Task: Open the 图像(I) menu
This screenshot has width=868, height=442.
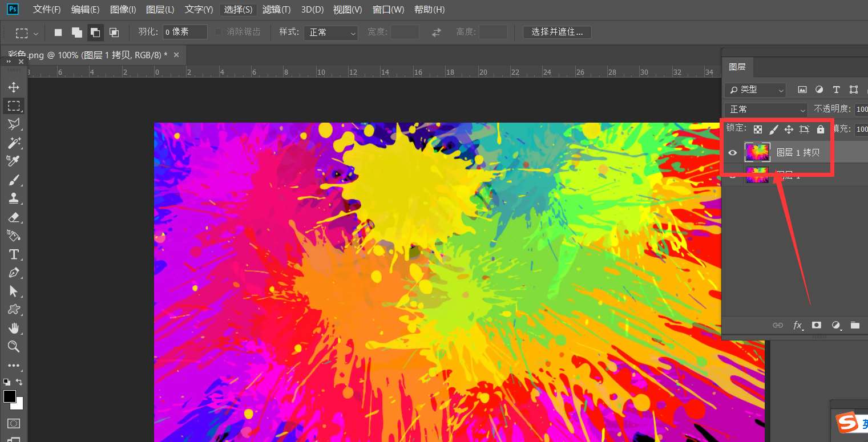Action: 123,10
